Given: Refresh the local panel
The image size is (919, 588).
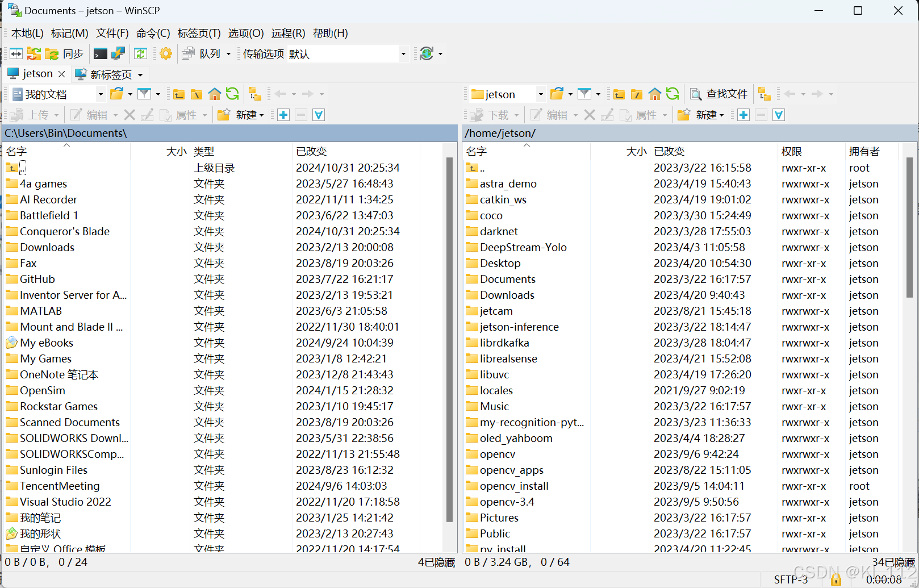Looking at the screenshot, I should click(x=232, y=94).
